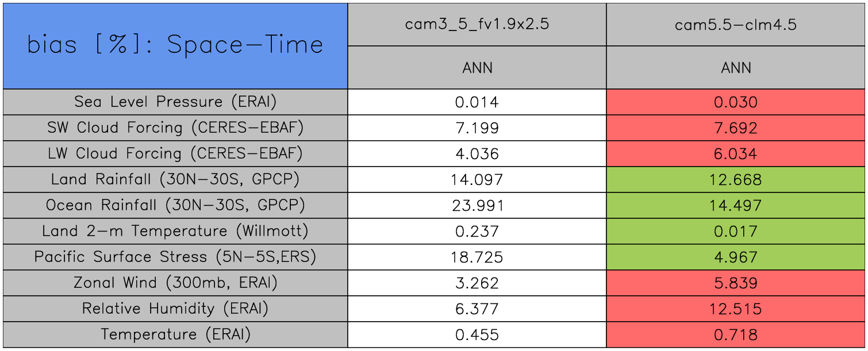Click the ANN subheader under cam5.5-clm4.5

point(736,68)
